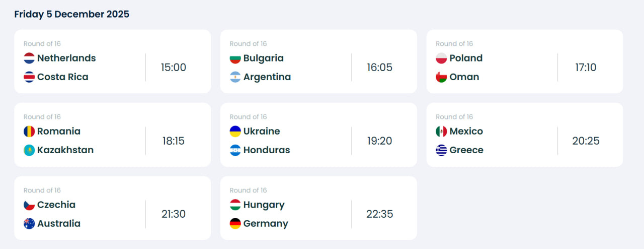Click the 22:35 kickoff time
This screenshot has width=644, height=249.
point(380,214)
